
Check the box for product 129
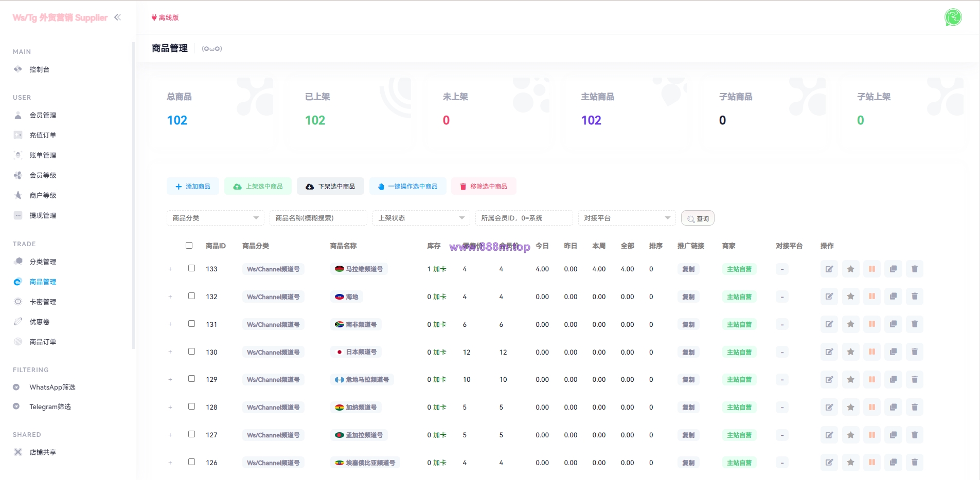pyautogui.click(x=192, y=379)
